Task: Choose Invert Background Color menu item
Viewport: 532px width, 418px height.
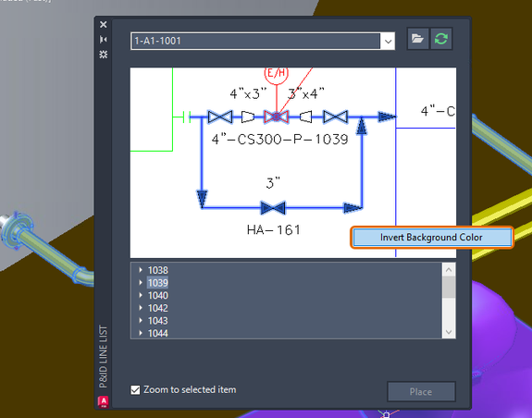Action: (x=431, y=238)
